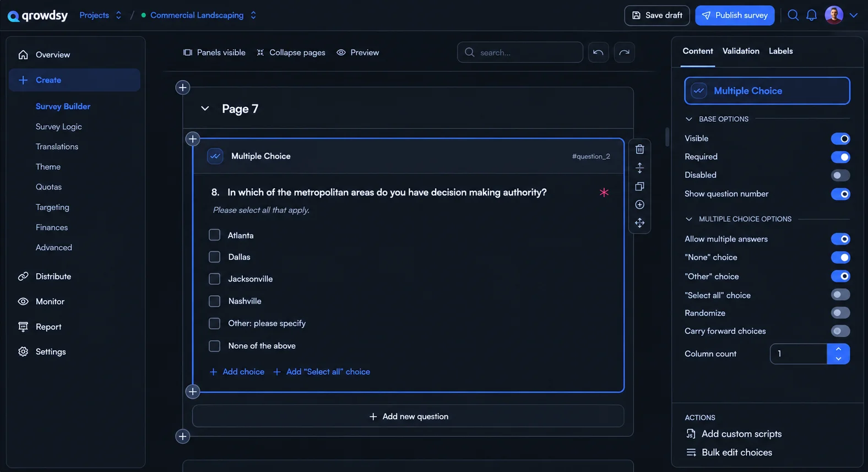Check the Nashville checkbox

pos(214,301)
